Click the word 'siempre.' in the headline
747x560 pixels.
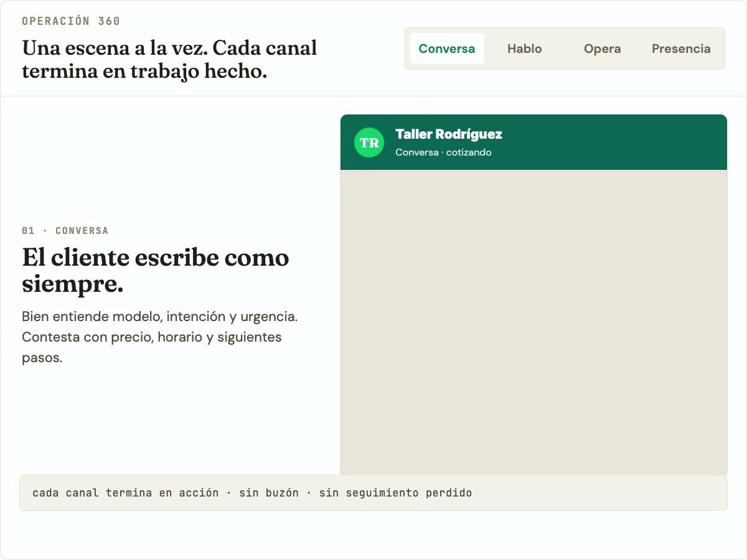click(x=72, y=284)
